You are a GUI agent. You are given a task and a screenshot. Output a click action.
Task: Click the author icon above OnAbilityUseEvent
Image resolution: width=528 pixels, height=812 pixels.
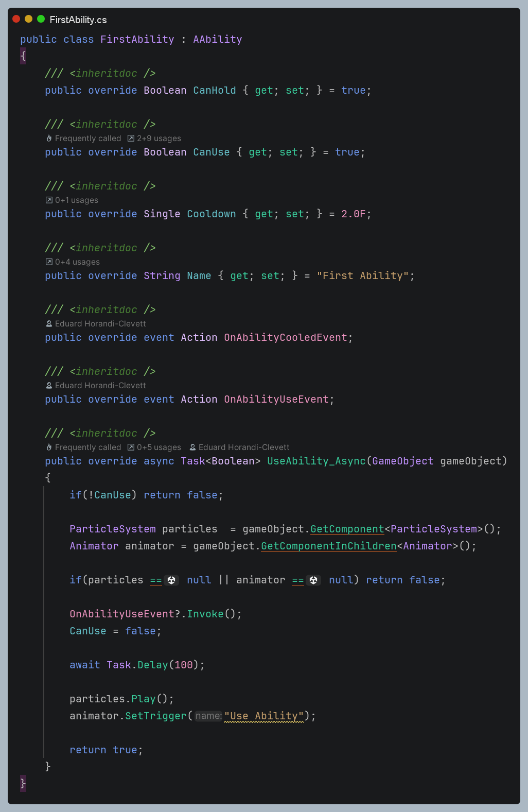[x=49, y=386]
